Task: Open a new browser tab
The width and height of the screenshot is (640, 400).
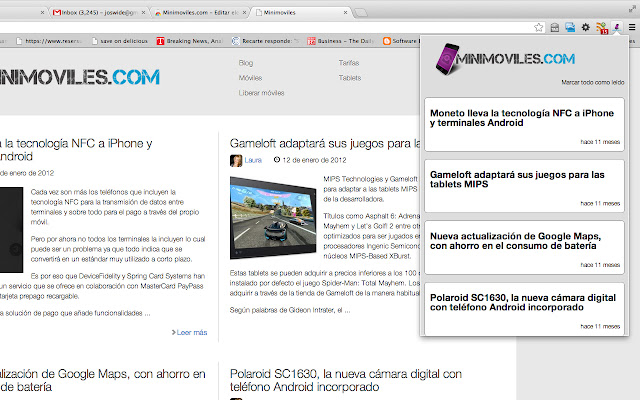Action: [x=361, y=13]
